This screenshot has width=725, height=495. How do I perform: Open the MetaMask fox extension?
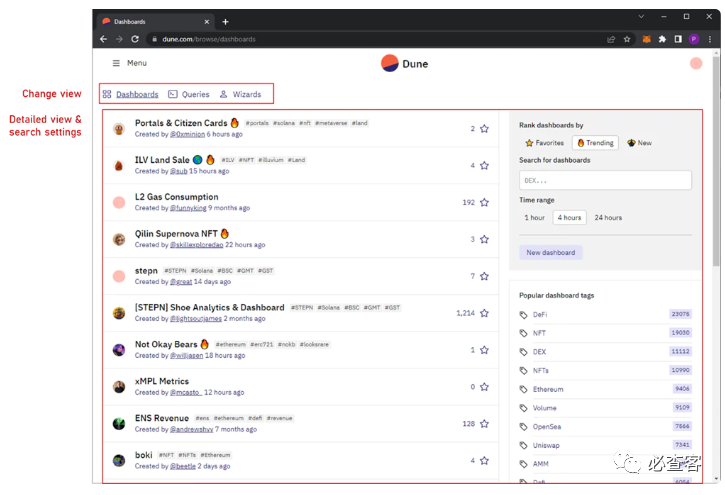tap(646, 39)
